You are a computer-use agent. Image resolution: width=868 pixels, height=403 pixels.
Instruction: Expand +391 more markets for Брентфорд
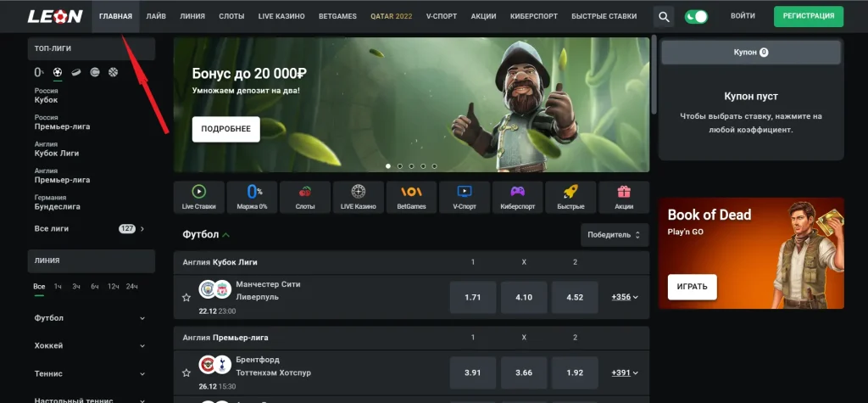pyautogui.click(x=625, y=373)
